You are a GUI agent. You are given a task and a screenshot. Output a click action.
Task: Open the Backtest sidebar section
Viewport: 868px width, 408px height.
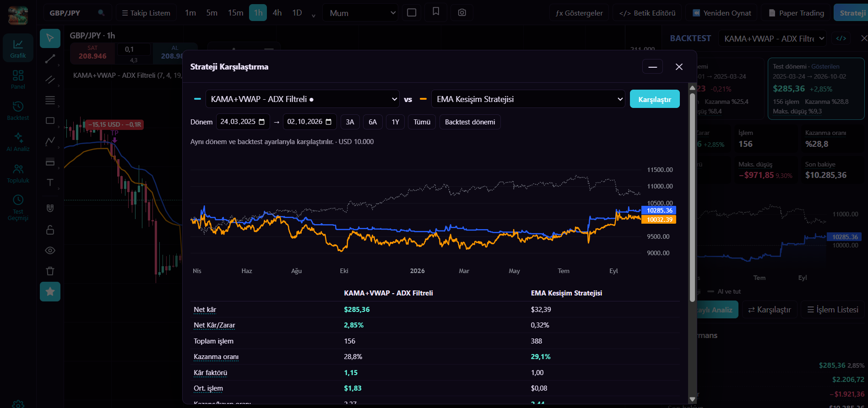tap(18, 110)
